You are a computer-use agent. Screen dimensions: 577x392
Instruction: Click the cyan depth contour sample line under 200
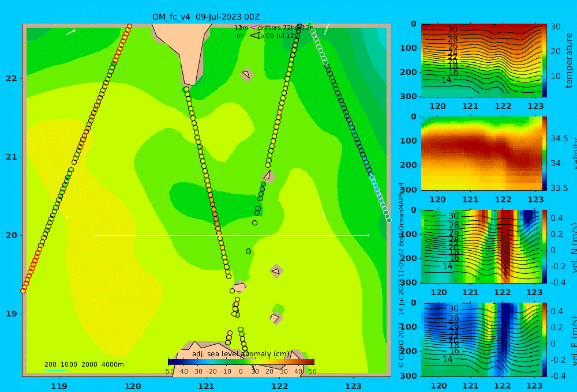(55, 370)
